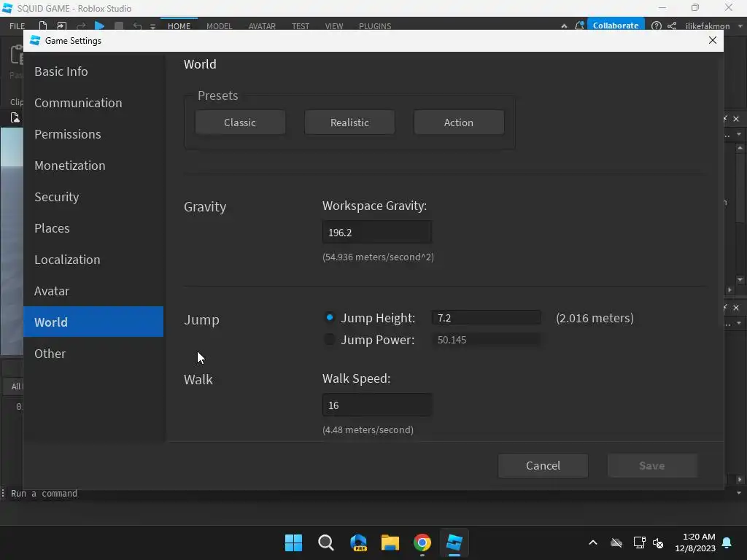Close the lower right Studio panel
This screenshot has width=747, height=560.
point(736,308)
